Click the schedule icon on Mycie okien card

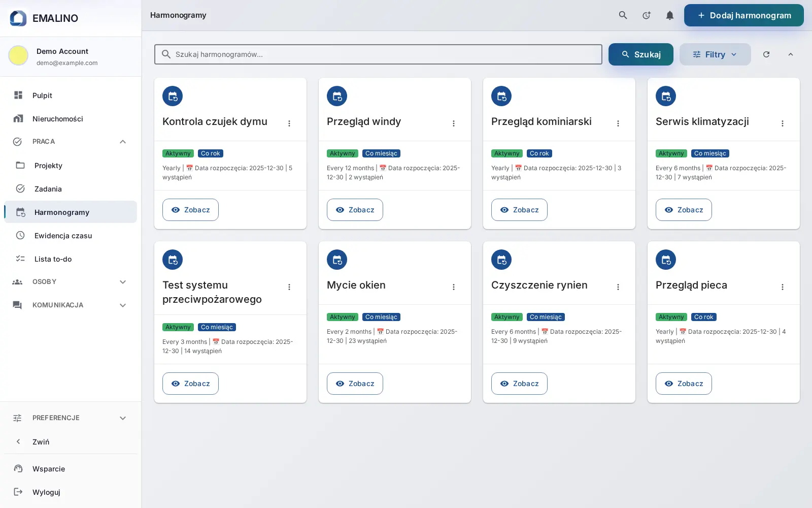tap(337, 260)
